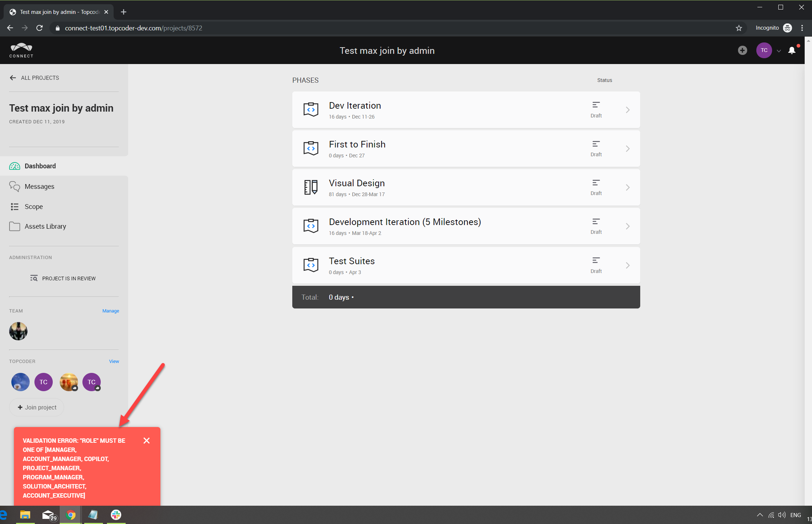
Task: Click the Visual Design phase icon
Action: pyautogui.click(x=311, y=187)
